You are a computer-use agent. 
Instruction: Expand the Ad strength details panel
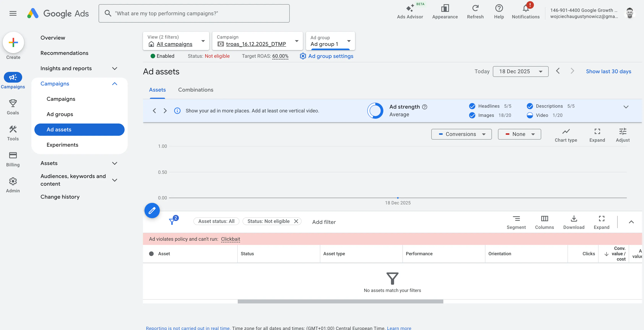[626, 107]
